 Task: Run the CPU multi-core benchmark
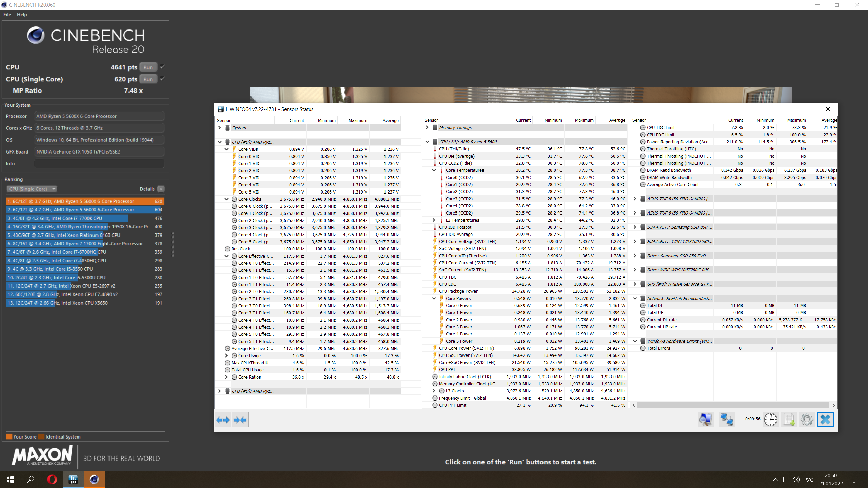coord(148,67)
